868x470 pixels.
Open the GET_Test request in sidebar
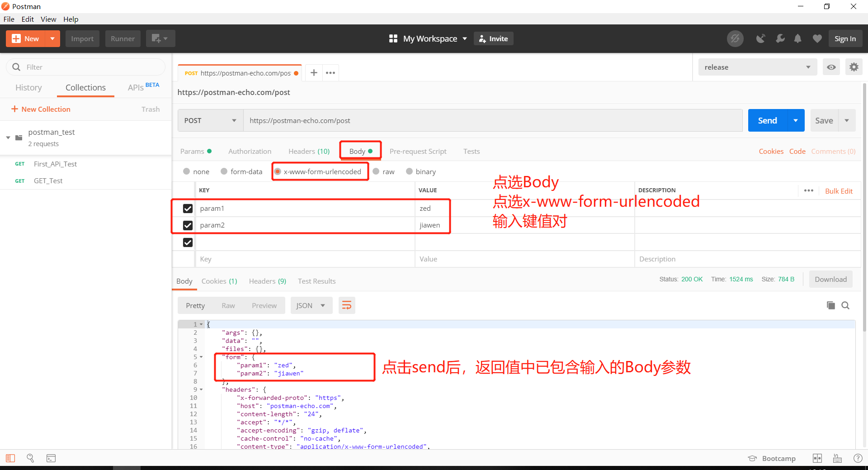48,180
